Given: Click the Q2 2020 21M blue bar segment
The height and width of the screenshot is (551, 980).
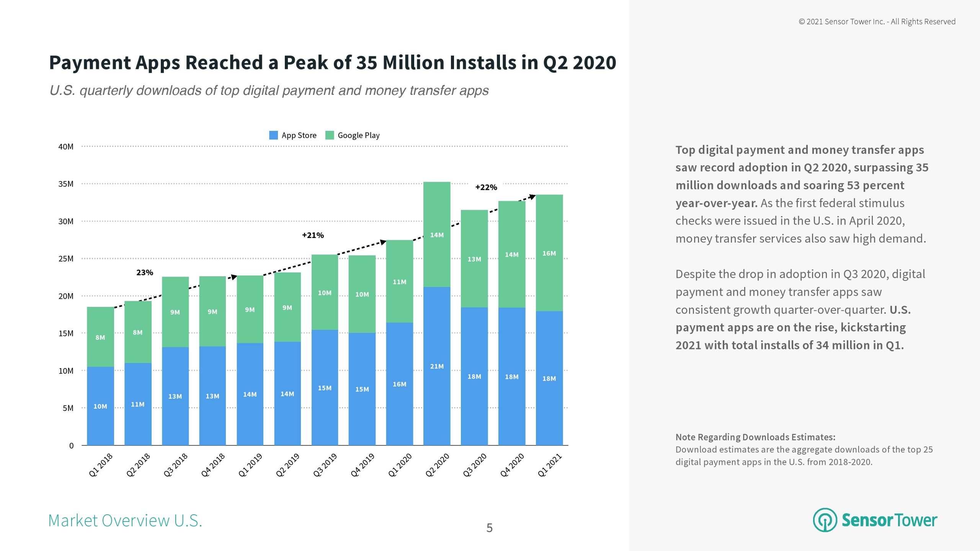Looking at the screenshot, I should [437, 366].
